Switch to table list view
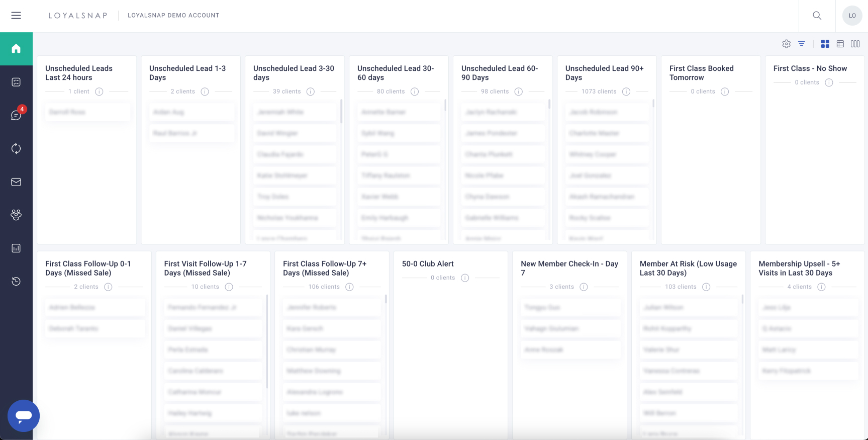The width and height of the screenshot is (868, 440). point(840,44)
